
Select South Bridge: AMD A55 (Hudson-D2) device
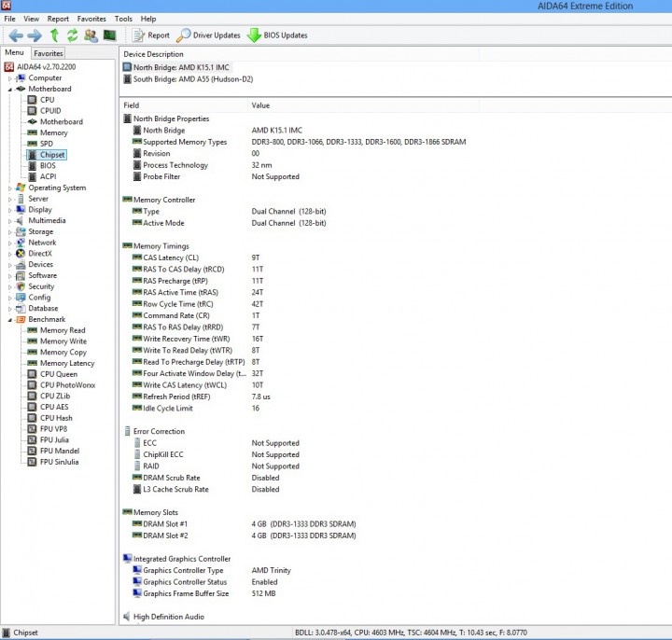click(189, 79)
